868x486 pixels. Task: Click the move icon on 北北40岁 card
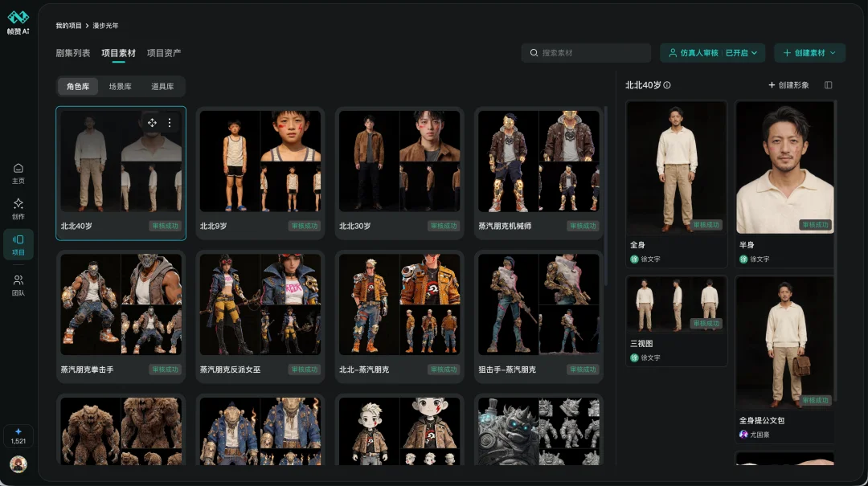[152, 123]
